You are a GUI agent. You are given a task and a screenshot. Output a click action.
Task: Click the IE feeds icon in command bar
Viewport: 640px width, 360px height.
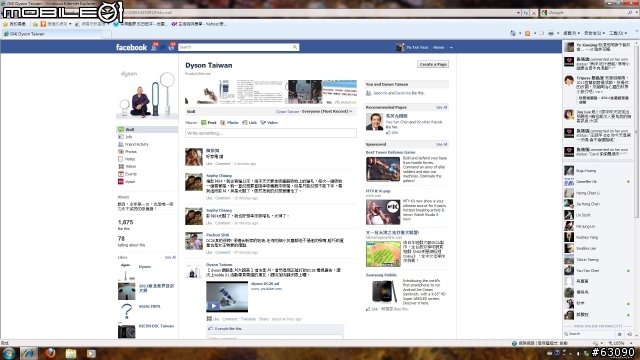coord(527,33)
